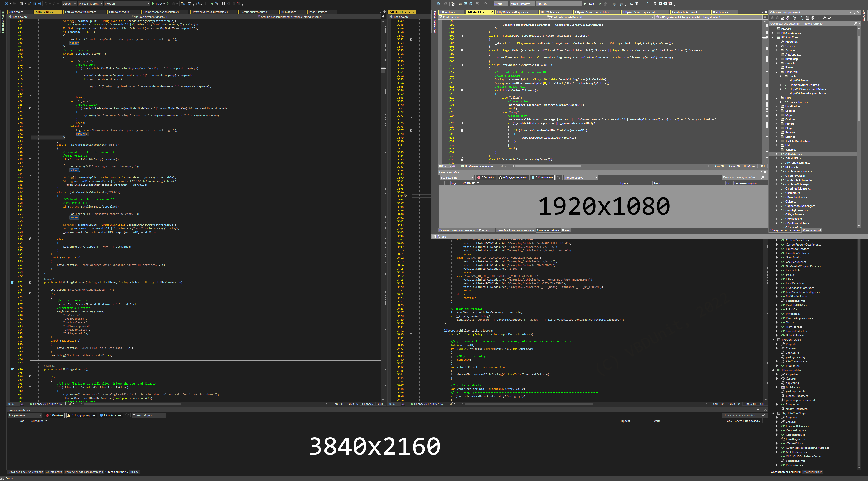Screen dimensions: 868x481
Task: Start without debugging in large dark window
Action: click(x=168, y=4)
